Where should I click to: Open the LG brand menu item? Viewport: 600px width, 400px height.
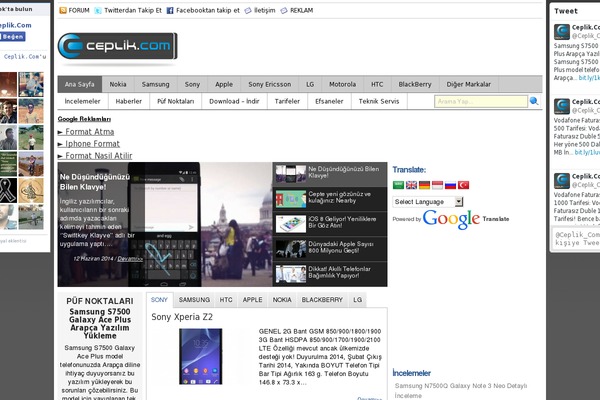[310, 84]
